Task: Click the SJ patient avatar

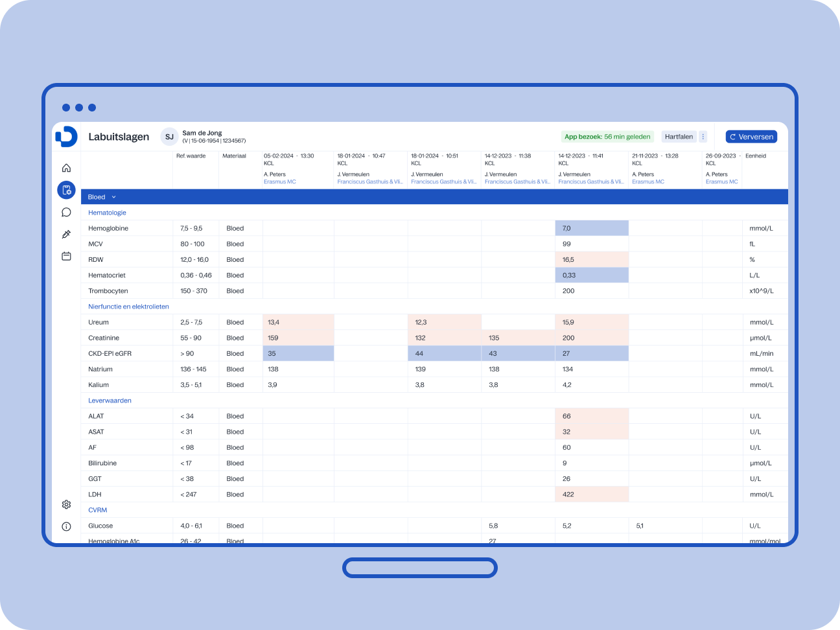Action: (x=169, y=137)
